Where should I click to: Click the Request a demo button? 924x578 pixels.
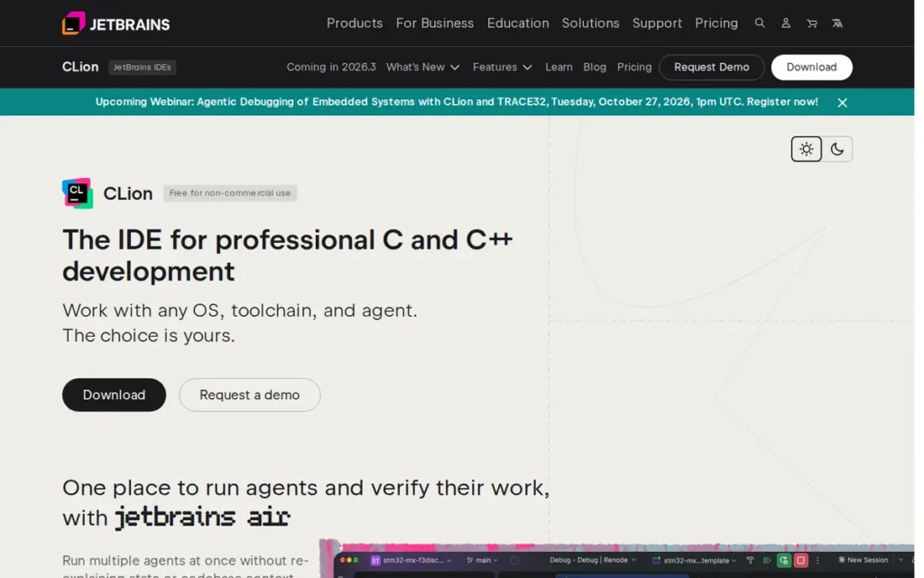(249, 395)
